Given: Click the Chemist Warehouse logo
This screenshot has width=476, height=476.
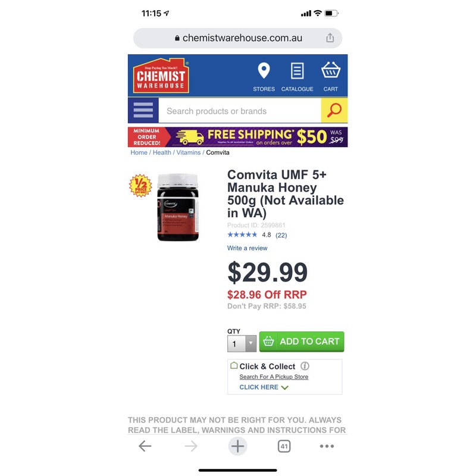Looking at the screenshot, I should coord(161,76).
